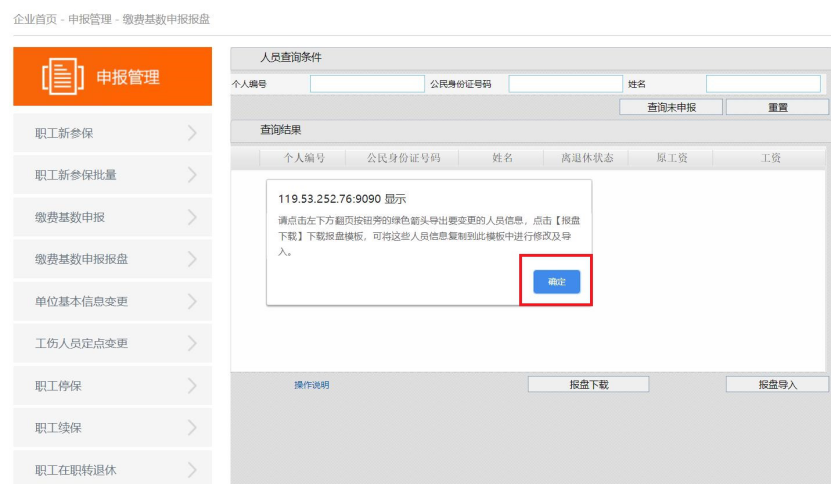Image resolution: width=832 pixels, height=484 pixels.
Task: Click the 离退休状态 column header
Action: tap(587, 158)
